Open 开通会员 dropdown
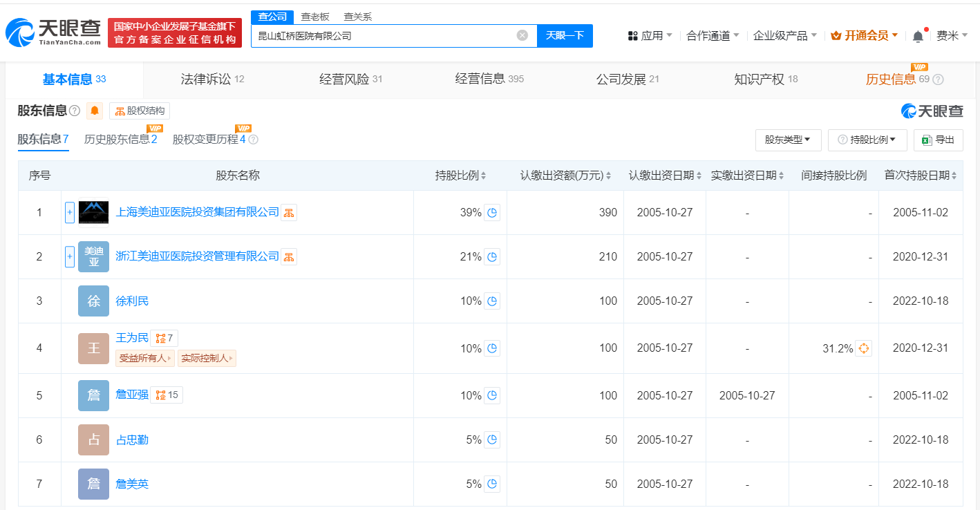 tap(865, 36)
